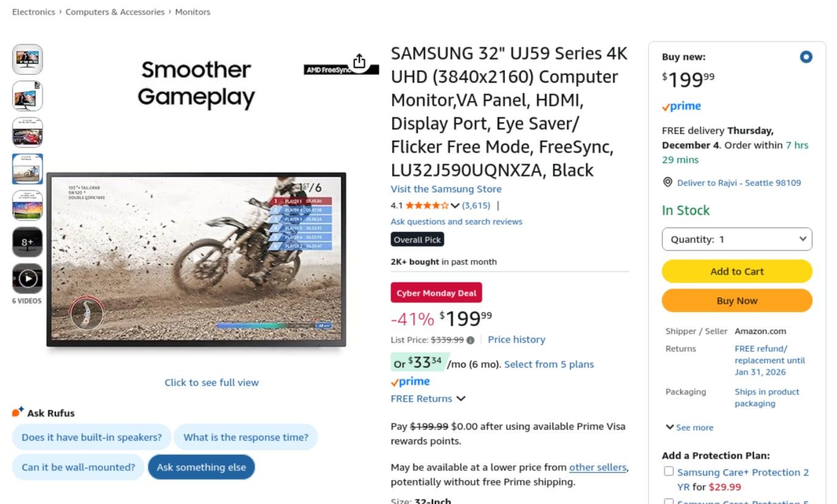The width and height of the screenshot is (837, 504).
Task: Click the location pin delivery icon
Action: pyautogui.click(x=668, y=182)
